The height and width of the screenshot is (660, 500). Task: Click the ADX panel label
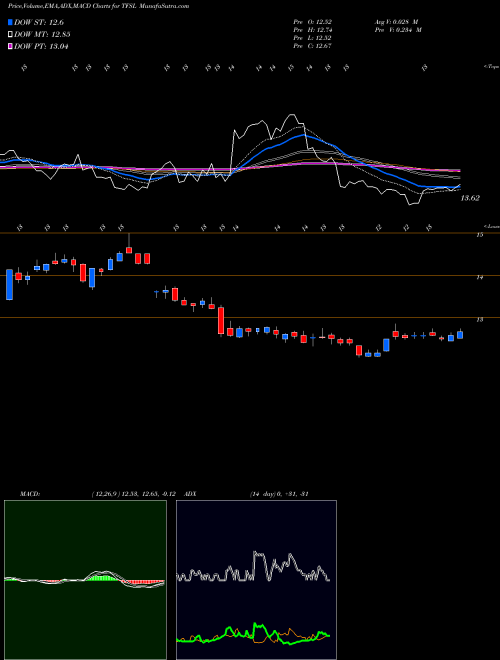click(x=190, y=494)
